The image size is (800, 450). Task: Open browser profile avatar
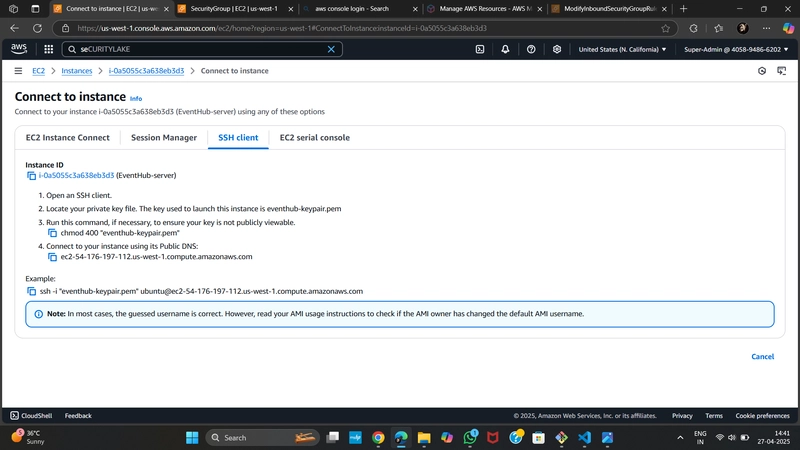tap(743, 28)
